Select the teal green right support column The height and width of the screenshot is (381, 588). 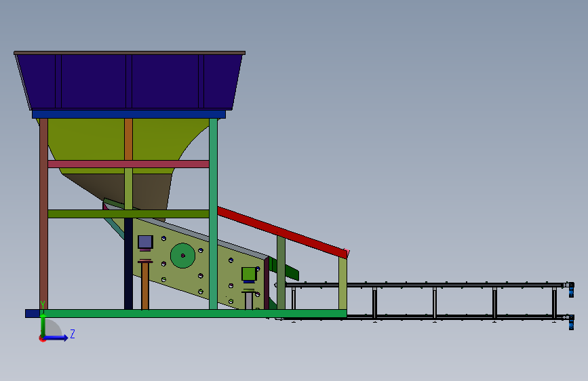point(214,214)
